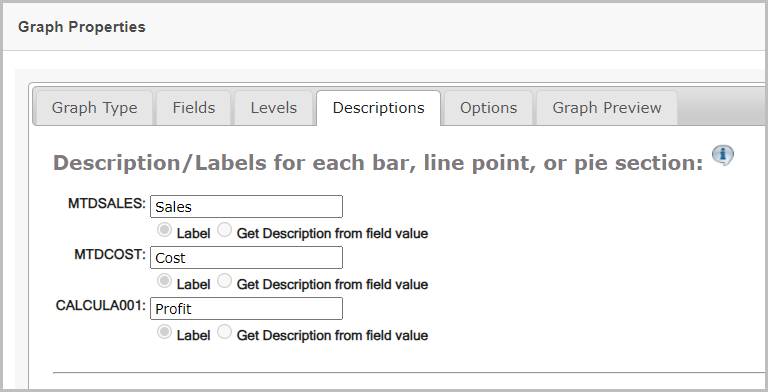The image size is (768, 392).
Task: Go to the Levels tab
Action: [x=273, y=108]
